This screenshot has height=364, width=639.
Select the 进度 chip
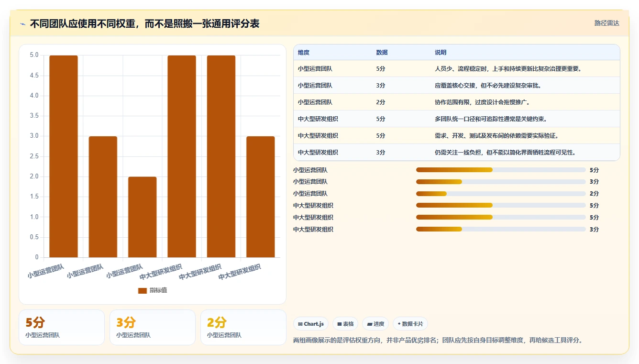point(375,324)
